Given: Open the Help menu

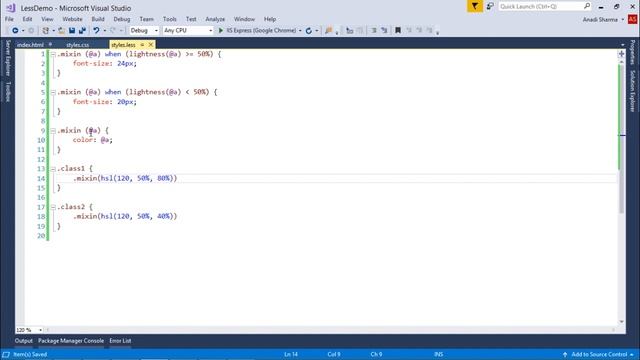Looking at the screenshot, I should coord(270,19).
